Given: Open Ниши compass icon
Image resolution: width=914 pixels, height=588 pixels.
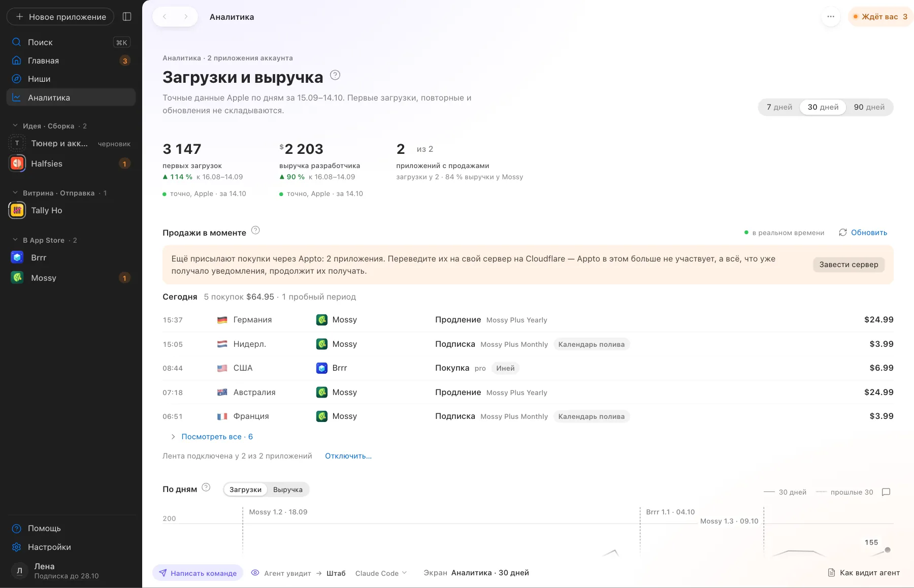Looking at the screenshot, I should coord(17,79).
